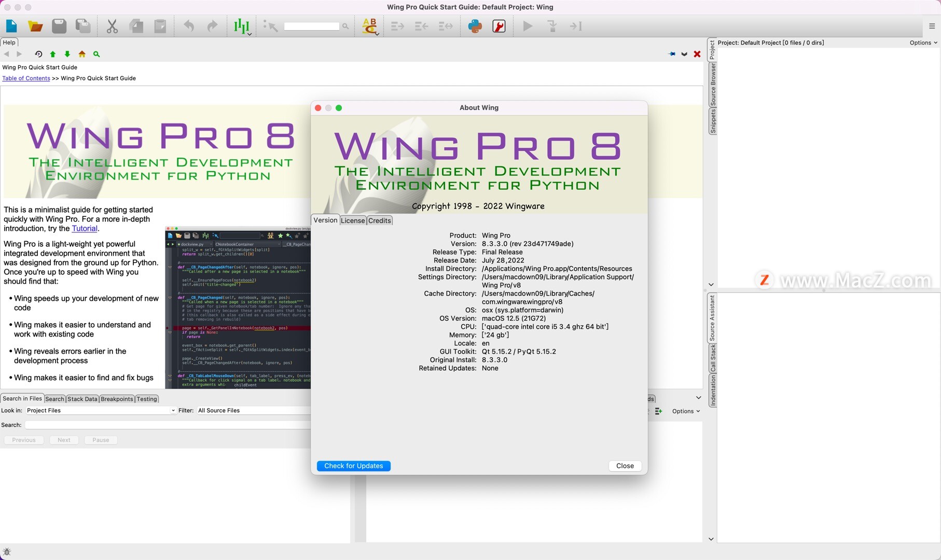Run the program with the Play icon
Viewport: 941px width, 560px height.
point(527,26)
